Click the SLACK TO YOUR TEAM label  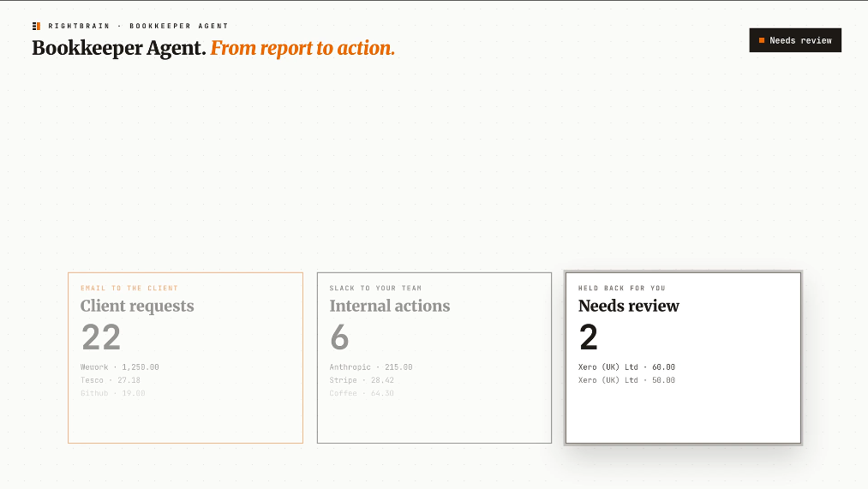[x=375, y=289]
